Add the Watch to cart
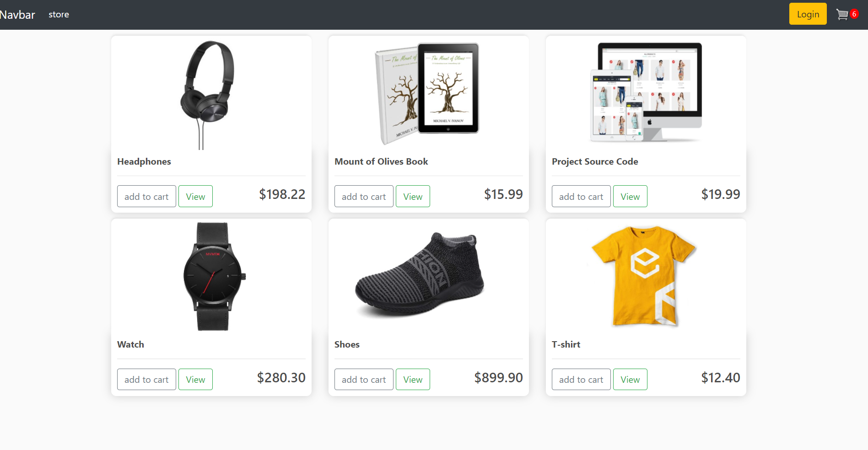Viewport: 868px width, 450px height. pyautogui.click(x=146, y=379)
